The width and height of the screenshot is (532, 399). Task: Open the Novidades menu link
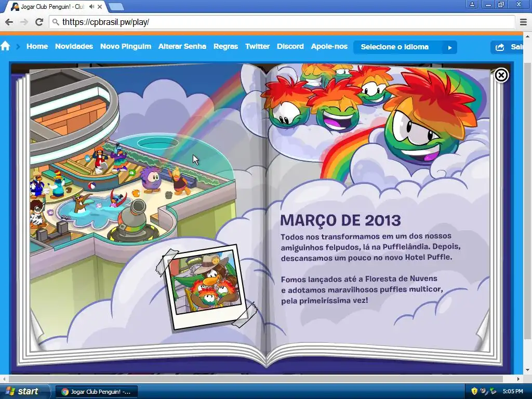pos(74,46)
